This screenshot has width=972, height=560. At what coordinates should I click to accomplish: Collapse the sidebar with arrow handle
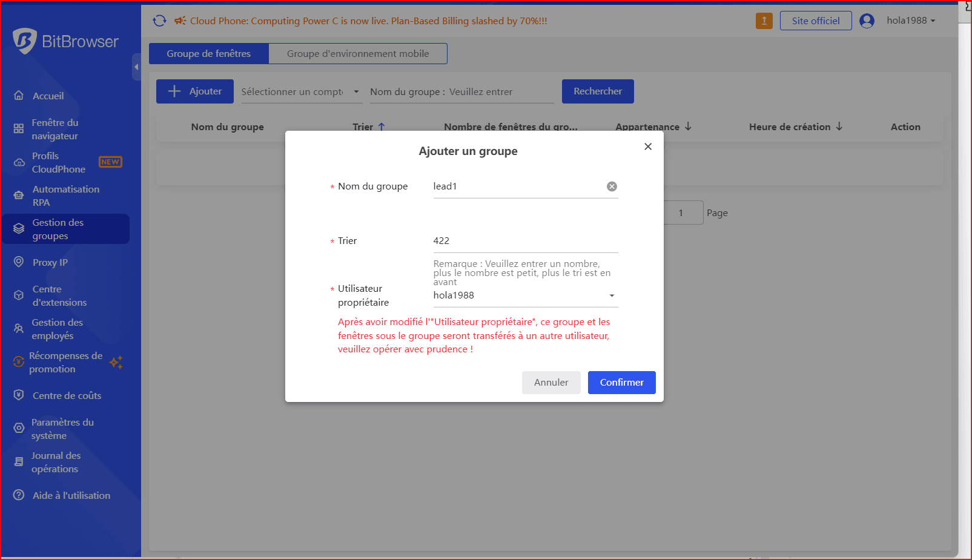click(136, 67)
